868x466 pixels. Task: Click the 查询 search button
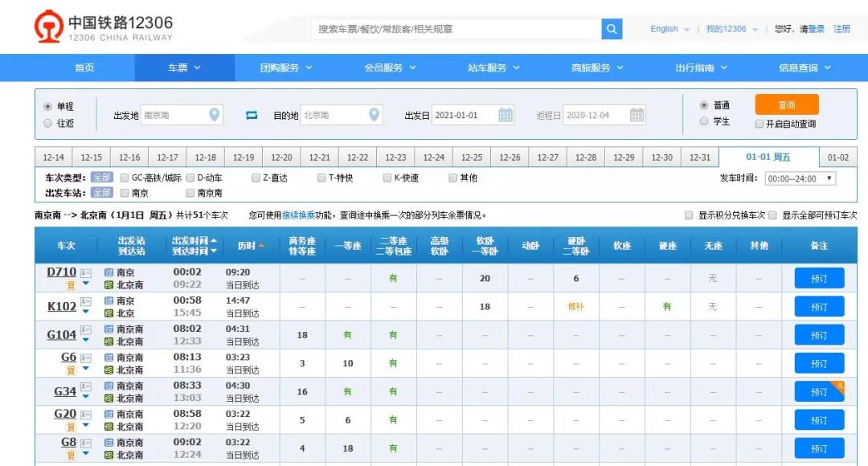tap(786, 105)
